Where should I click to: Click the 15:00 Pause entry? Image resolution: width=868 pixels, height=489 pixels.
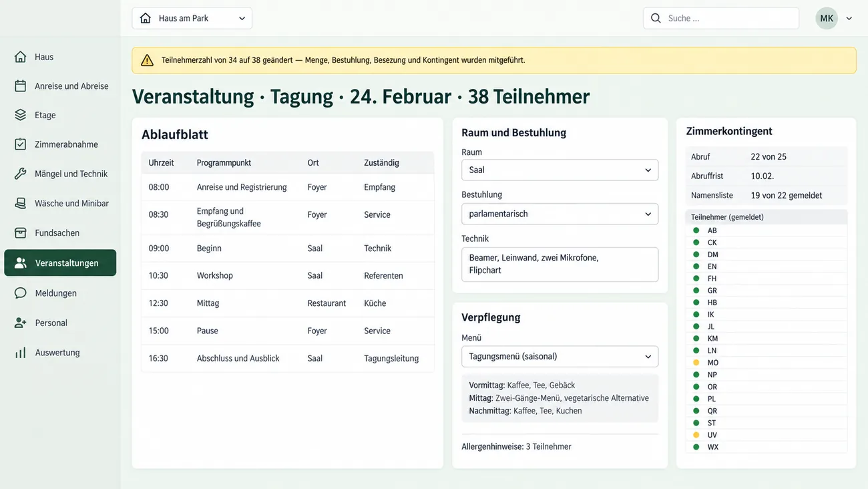click(288, 331)
